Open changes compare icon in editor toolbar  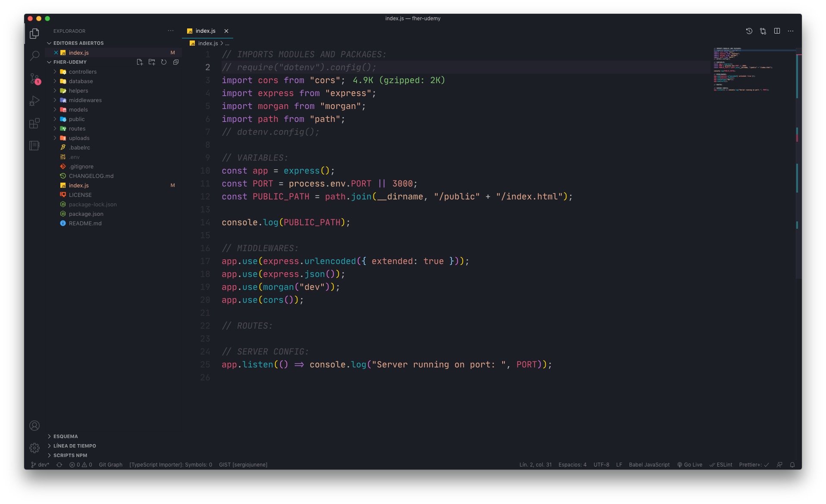(x=763, y=31)
